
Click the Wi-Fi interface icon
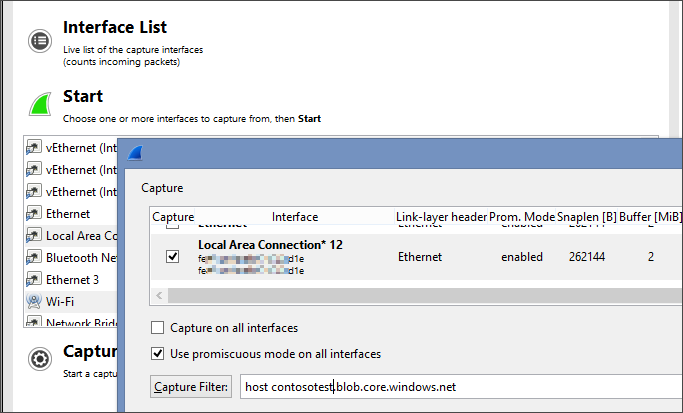(33, 301)
